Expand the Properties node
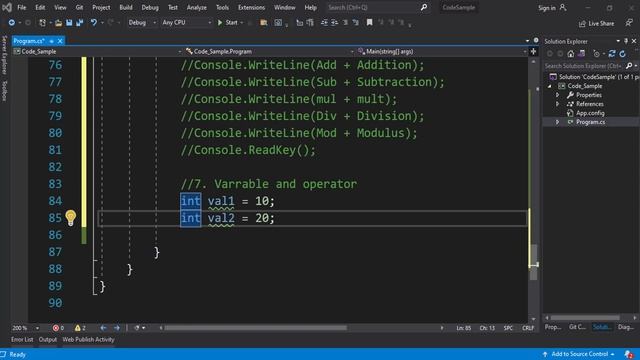640x360 pixels. 558,95
